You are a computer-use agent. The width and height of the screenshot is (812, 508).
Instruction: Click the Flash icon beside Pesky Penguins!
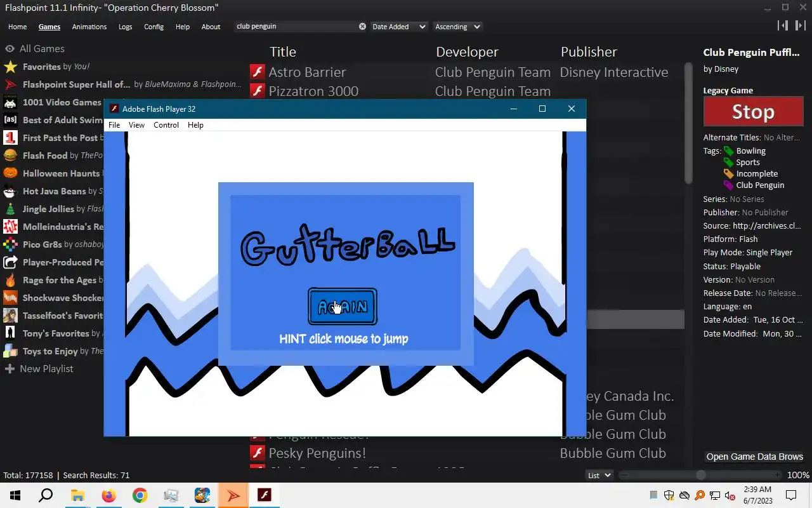click(x=257, y=453)
